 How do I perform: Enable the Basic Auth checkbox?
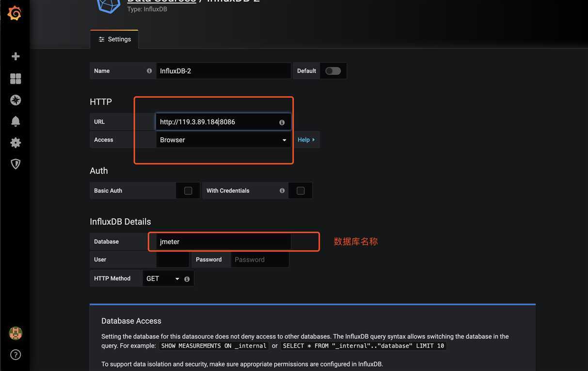[x=188, y=191]
